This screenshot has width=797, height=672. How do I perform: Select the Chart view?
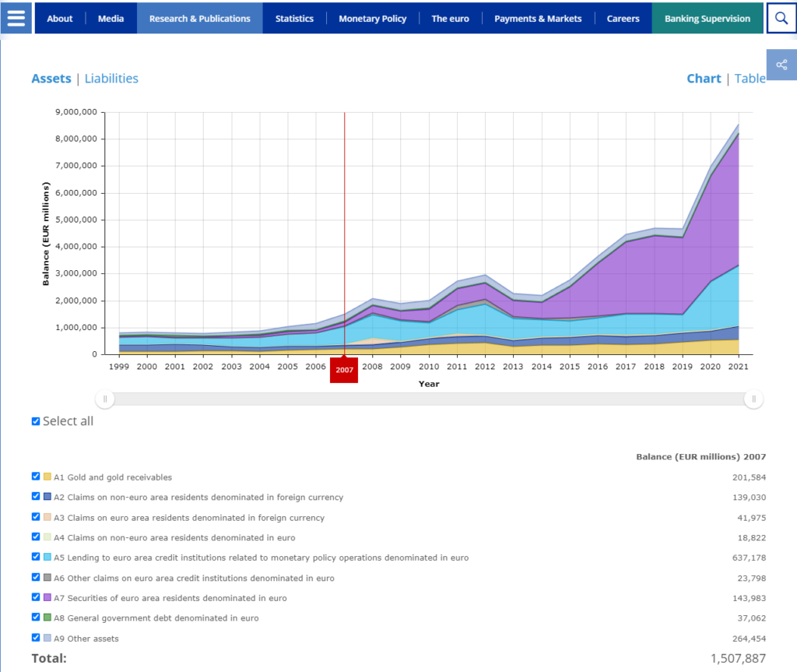tap(704, 79)
